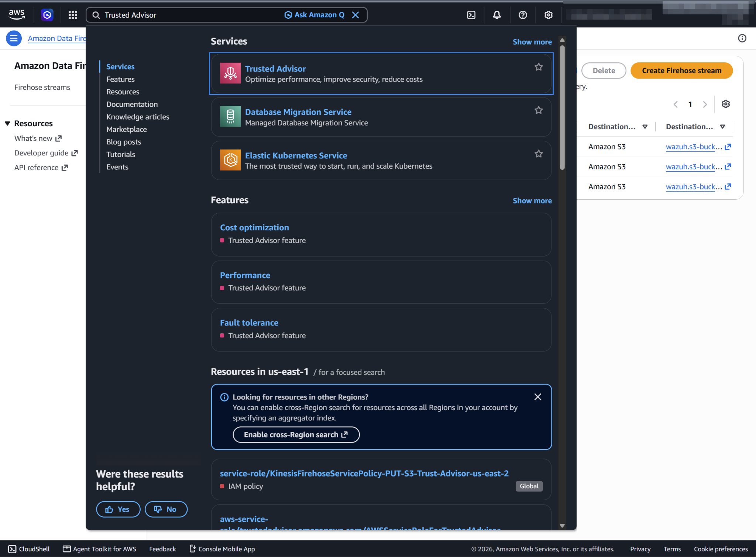Open the services grid menu icon

click(73, 15)
